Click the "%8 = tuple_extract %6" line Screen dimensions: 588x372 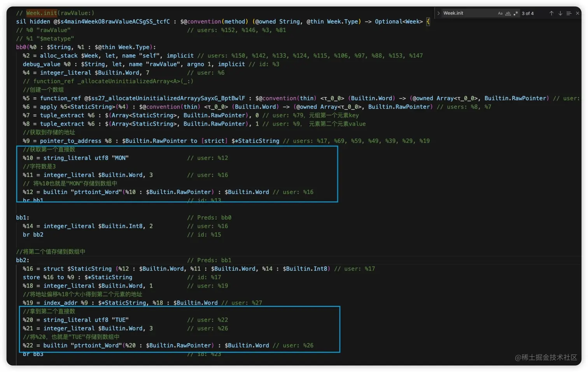(194, 124)
